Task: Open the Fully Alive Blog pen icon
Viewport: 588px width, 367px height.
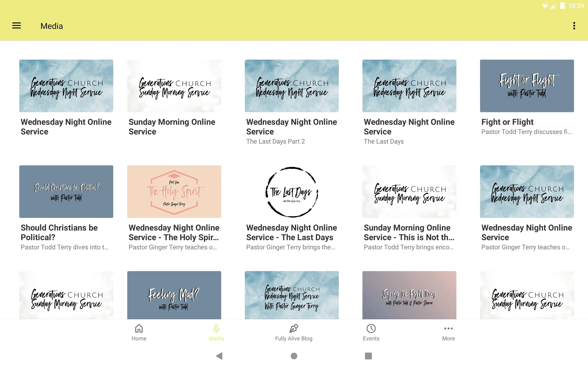Action: (x=294, y=328)
